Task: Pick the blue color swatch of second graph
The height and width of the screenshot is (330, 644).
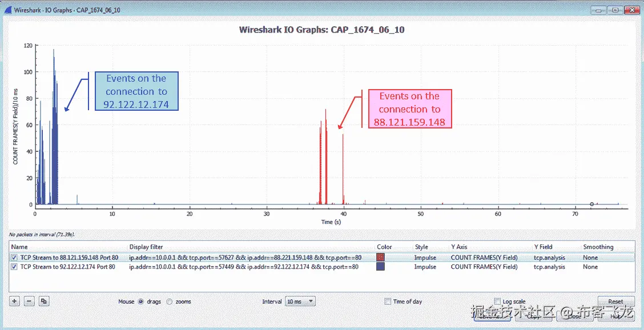Action: point(380,267)
